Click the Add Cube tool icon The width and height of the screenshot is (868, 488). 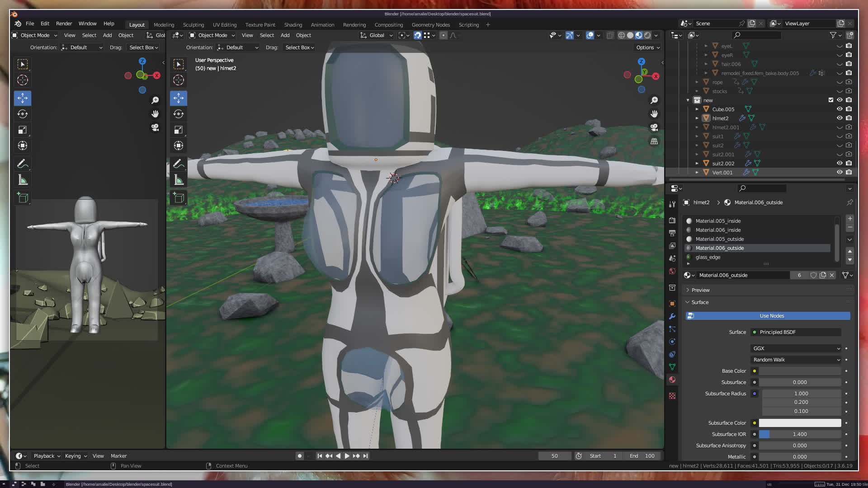point(179,197)
